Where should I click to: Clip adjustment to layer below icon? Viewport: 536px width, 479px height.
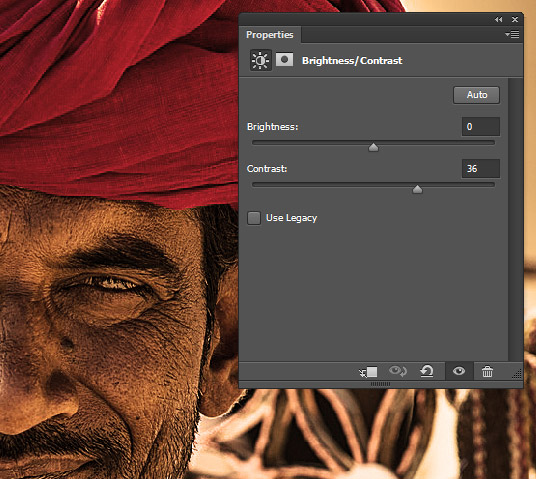click(368, 372)
